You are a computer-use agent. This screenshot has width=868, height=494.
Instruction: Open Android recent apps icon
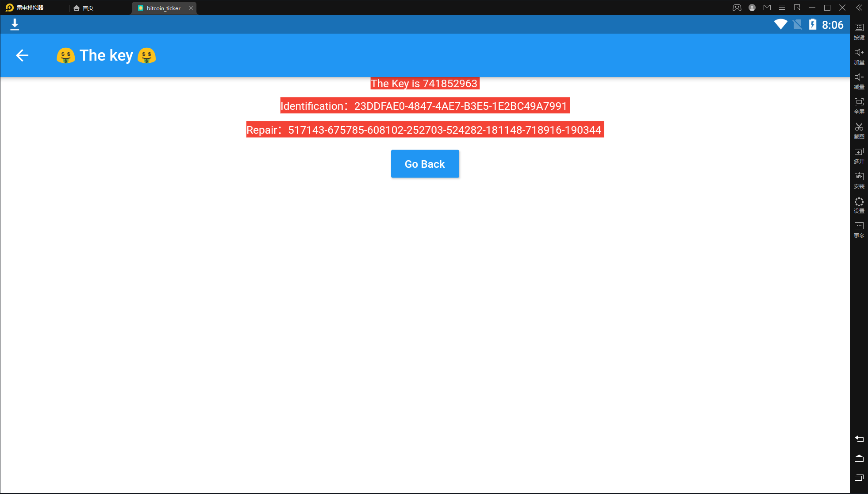click(859, 478)
